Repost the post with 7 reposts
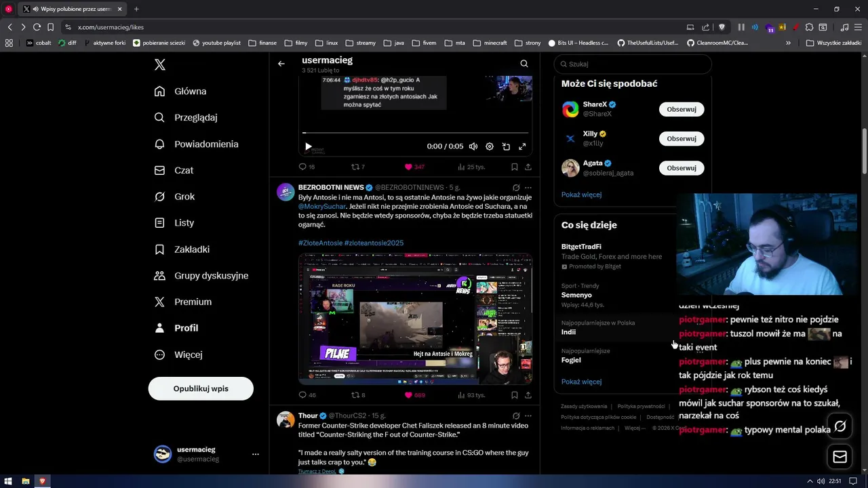This screenshot has height=488, width=868. 357,167
